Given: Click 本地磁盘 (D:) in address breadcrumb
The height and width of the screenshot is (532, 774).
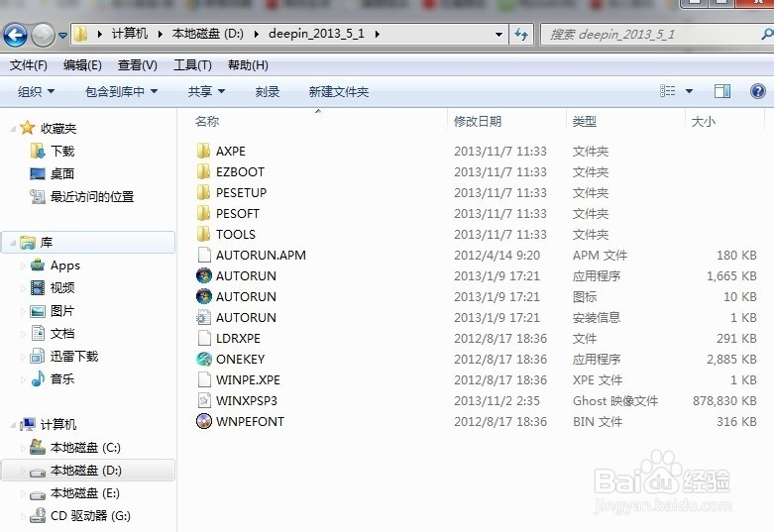Looking at the screenshot, I should click(x=207, y=34).
